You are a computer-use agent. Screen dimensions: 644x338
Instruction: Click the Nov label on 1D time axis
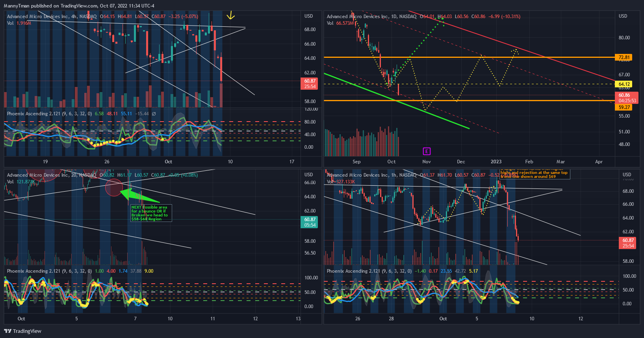(x=427, y=162)
